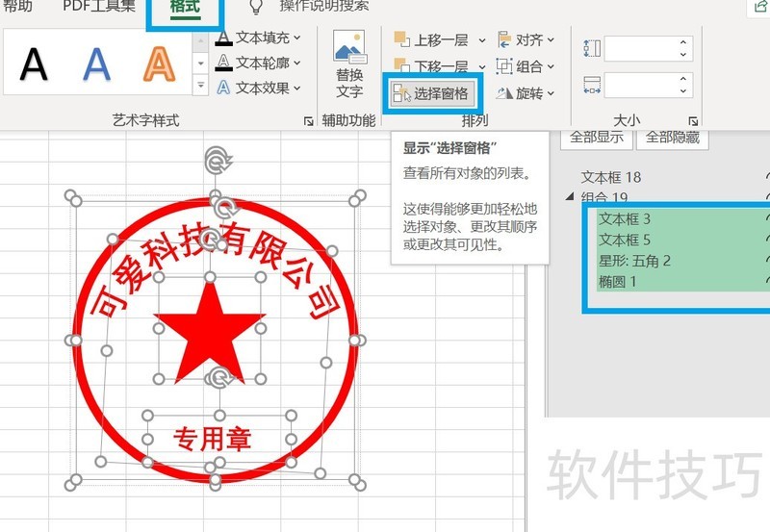Open the 文本轮廓 dropdown arrow
This screenshot has width=770, height=532.
point(297,63)
